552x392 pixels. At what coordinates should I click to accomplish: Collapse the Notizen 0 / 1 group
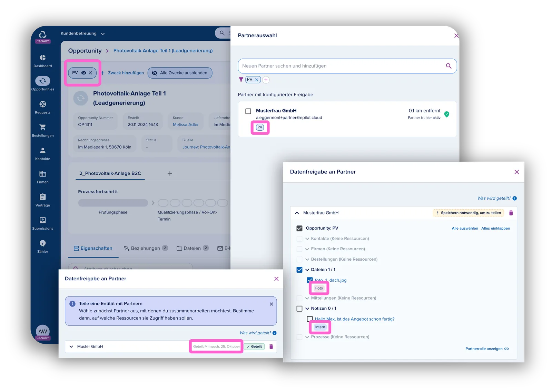coord(307,309)
